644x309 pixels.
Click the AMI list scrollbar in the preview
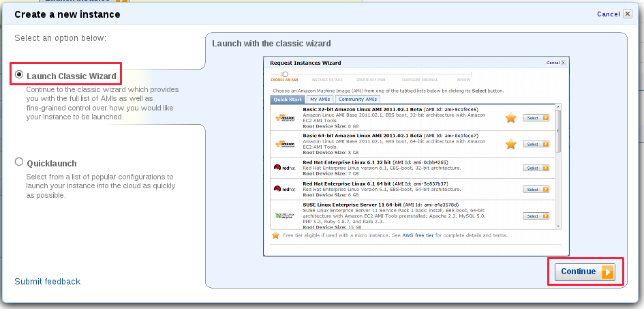557,166
